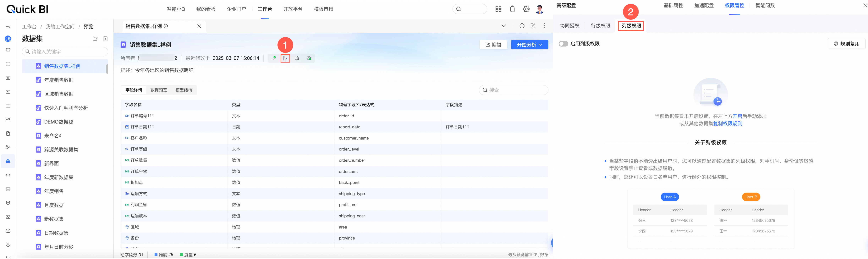Viewport: 868px width, 259px height.
Task: Enable the 启用列级权限 toggle switch
Action: pos(563,44)
